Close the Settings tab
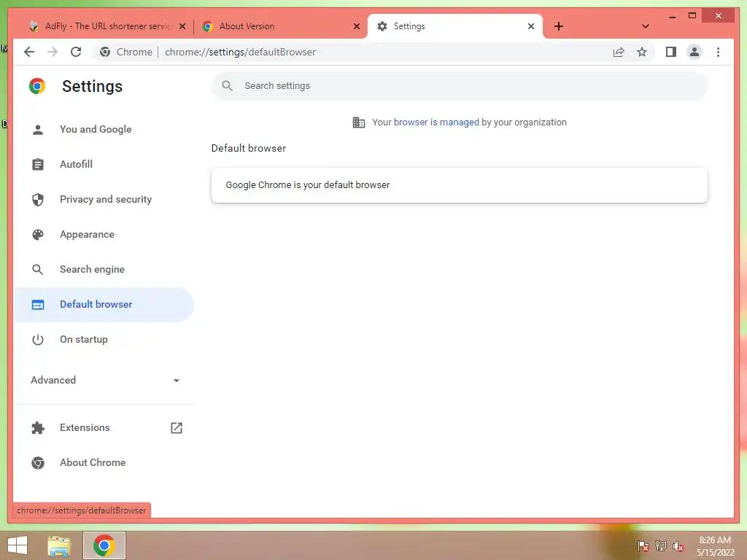747x560 pixels. pyautogui.click(x=531, y=26)
